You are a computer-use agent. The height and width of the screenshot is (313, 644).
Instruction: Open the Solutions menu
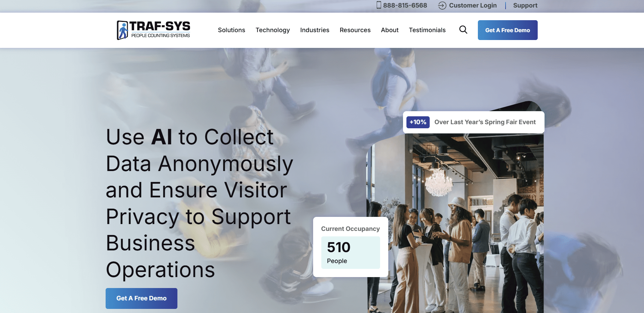[x=231, y=30]
